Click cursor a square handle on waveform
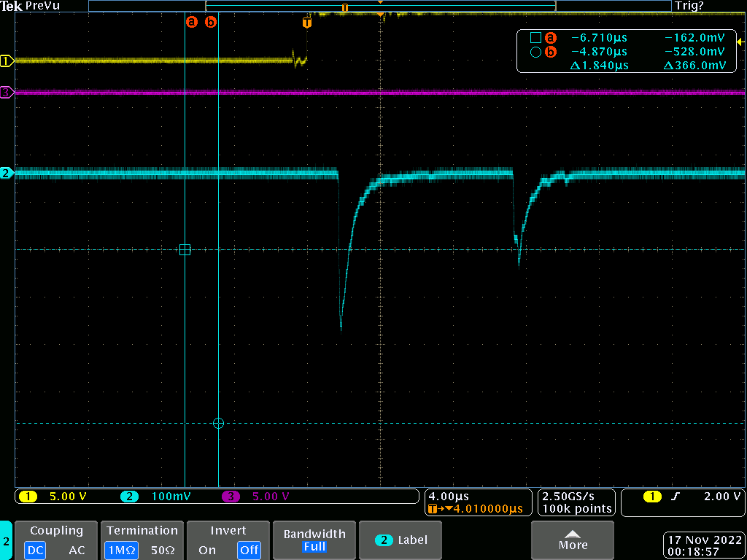Screen dimensions: 747x560 pyautogui.click(x=185, y=250)
